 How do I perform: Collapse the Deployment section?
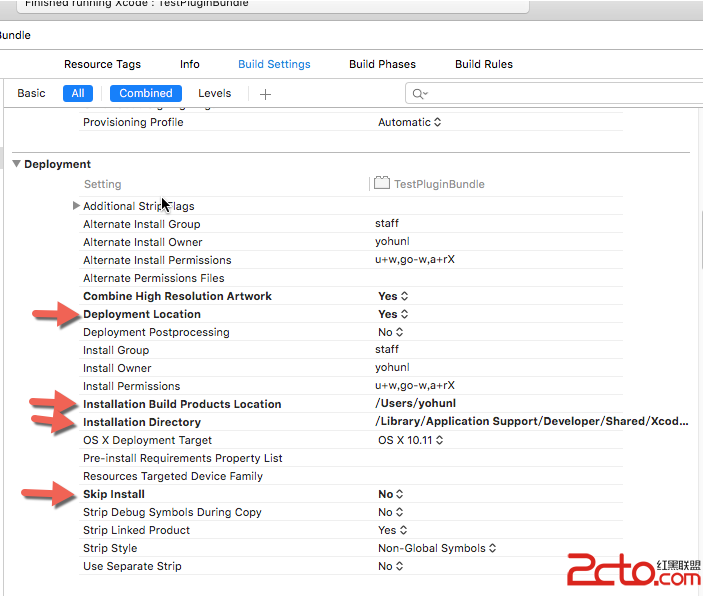click(17, 164)
